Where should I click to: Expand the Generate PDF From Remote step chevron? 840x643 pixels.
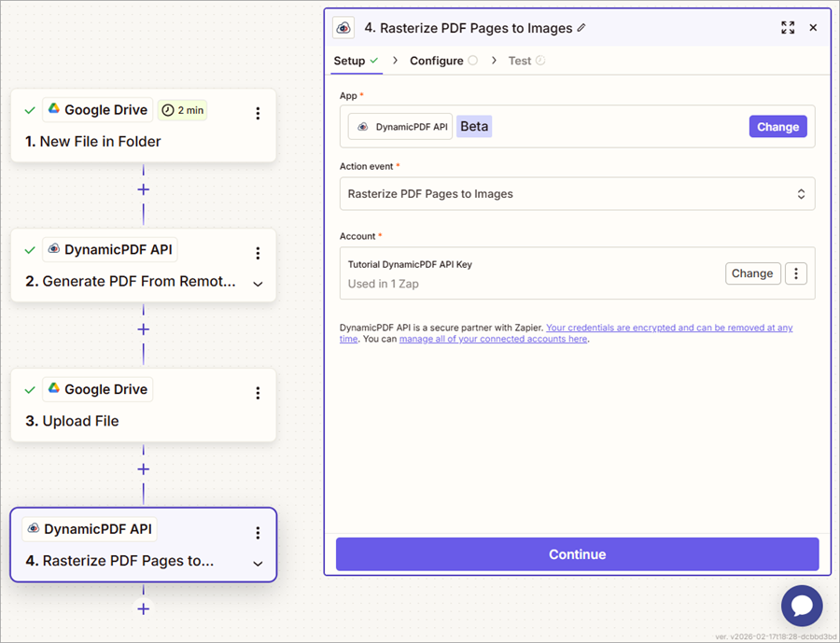click(x=258, y=284)
